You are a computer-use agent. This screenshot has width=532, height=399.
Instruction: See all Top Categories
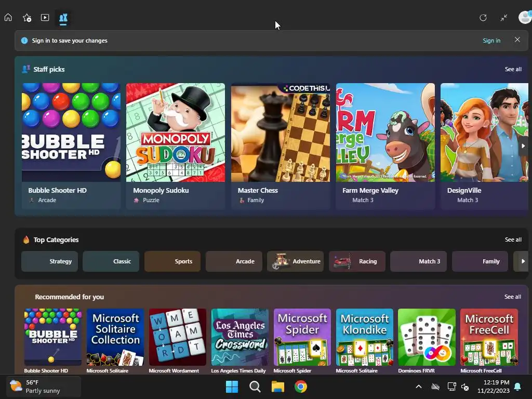pyautogui.click(x=513, y=240)
